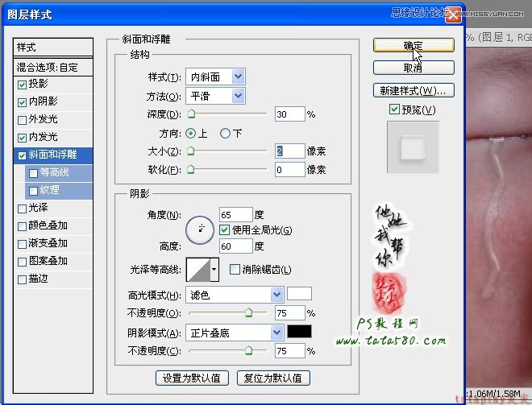Viewport: 532px width, 405px height.
Task: Select the 纹理 sub-item label
Action: click(x=49, y=190)
